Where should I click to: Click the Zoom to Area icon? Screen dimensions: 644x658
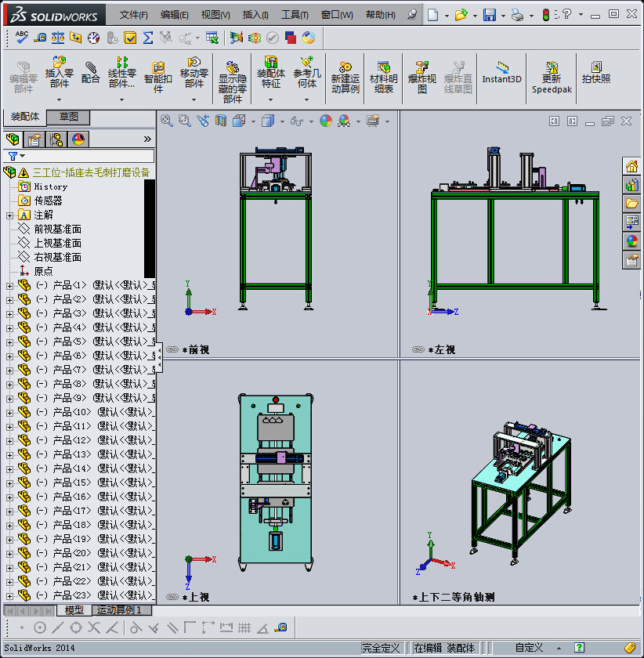click(185, 121)
